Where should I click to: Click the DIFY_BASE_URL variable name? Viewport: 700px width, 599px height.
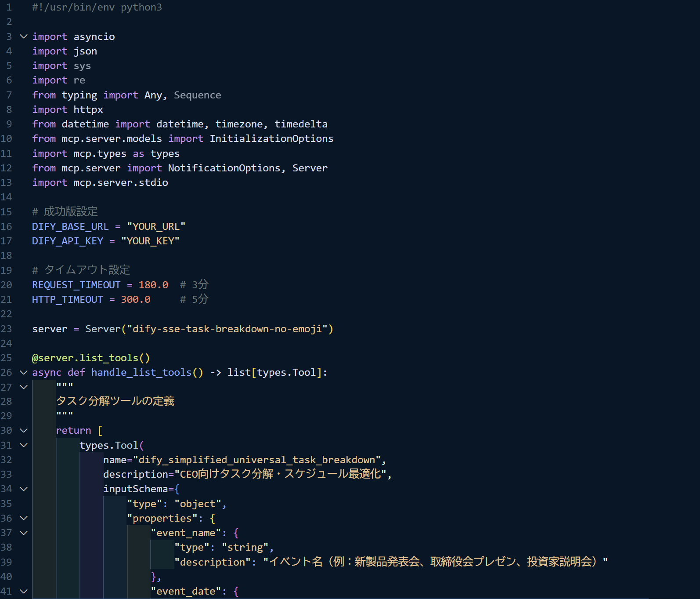(70, 226)
